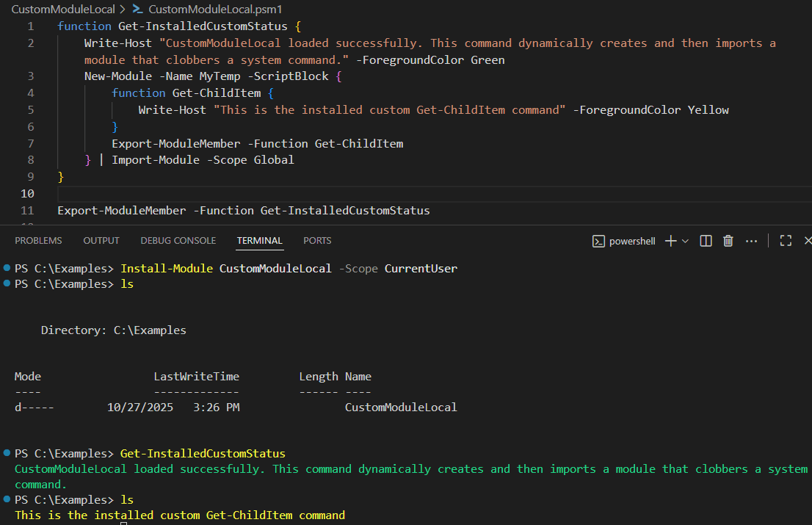Click the PowerShell icon next to the powershell label
The height and width of the screenshot is (525, 812).
pos(598,240)
